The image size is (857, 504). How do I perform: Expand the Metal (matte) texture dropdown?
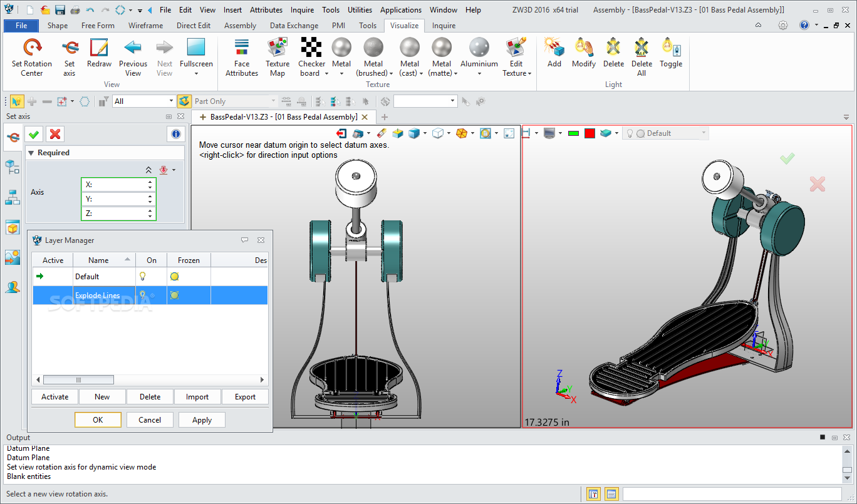(455, 74)
